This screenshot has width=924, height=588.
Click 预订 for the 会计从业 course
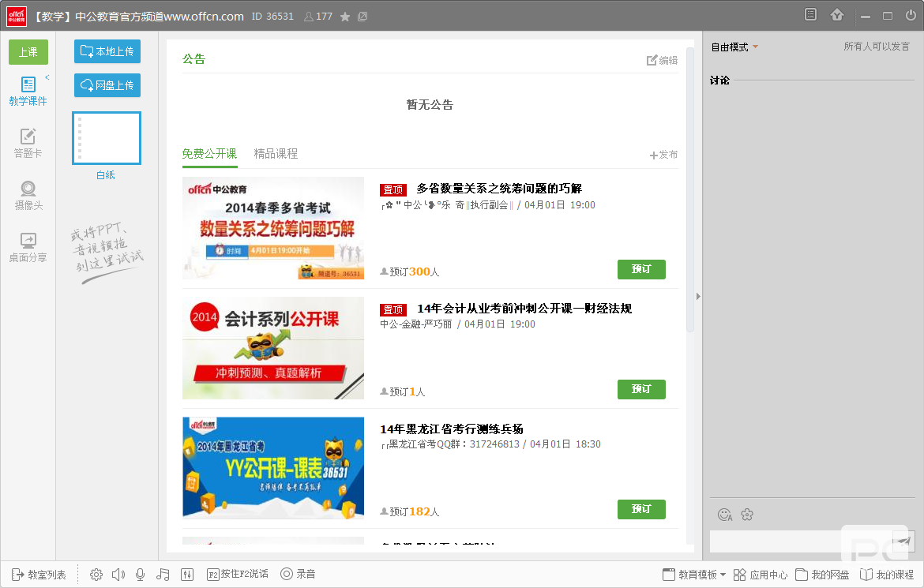tap(641, 389)
